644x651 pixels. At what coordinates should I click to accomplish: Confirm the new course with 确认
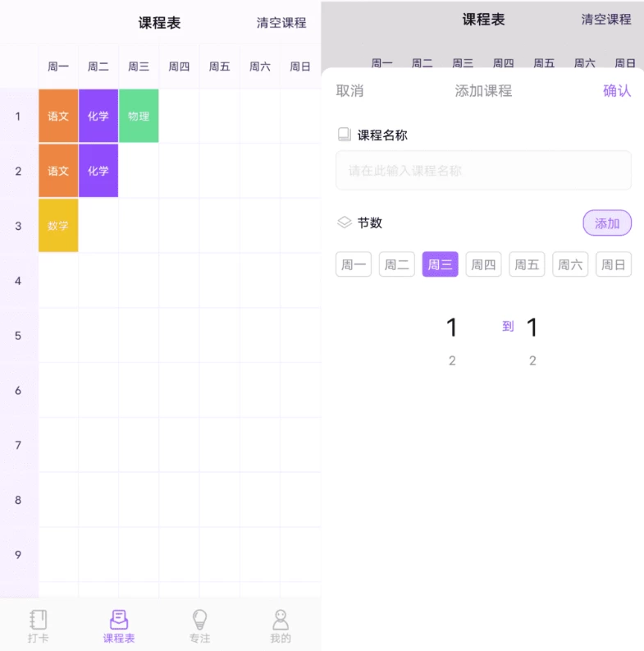(x=617, y=91)
